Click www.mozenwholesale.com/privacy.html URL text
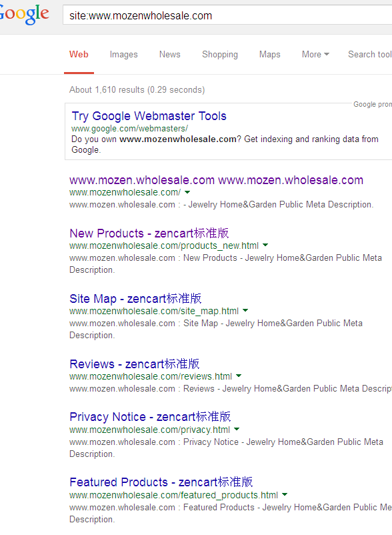 tap(149, 430)
